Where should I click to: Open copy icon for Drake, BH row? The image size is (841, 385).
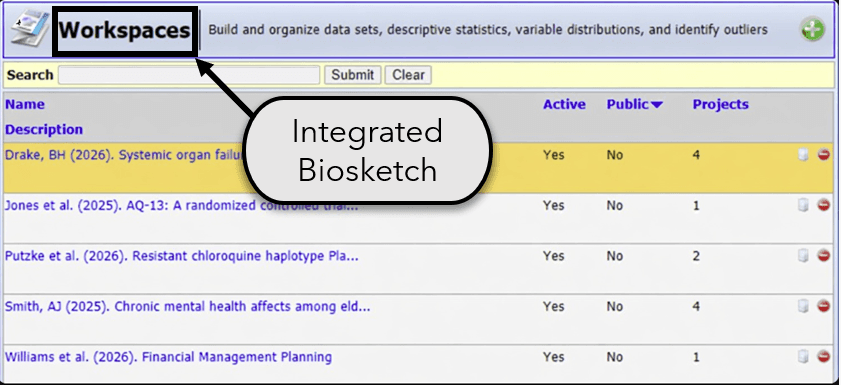coord(803,155)
